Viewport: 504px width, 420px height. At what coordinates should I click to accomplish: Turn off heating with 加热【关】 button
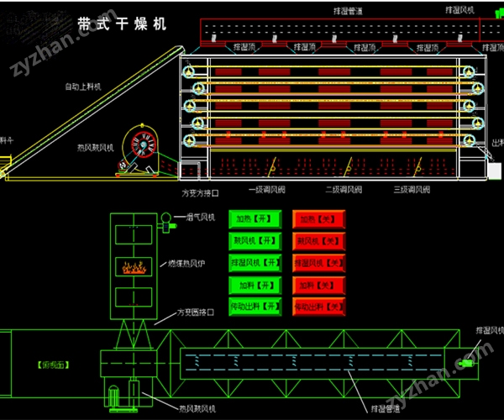click(319, 219)
